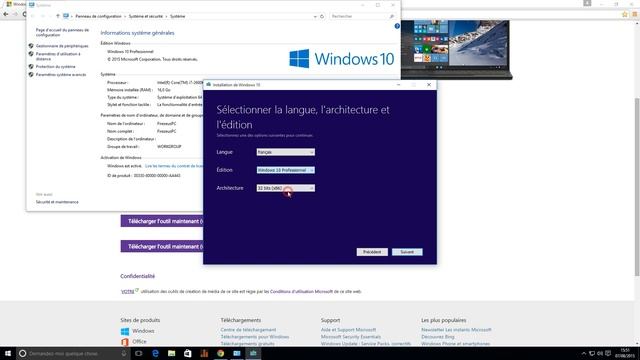This screenshot has width=640, height=360.
Task: Open the Langue dropdown
Action: (285, 152)
